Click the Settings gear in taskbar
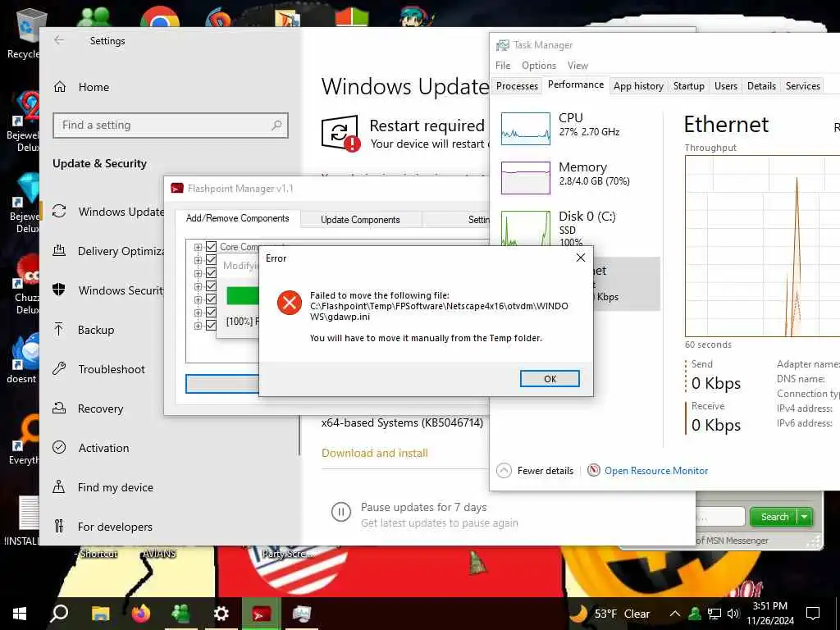Image resolution: width=840 pixels, height=630 pixels. (221, 614)
